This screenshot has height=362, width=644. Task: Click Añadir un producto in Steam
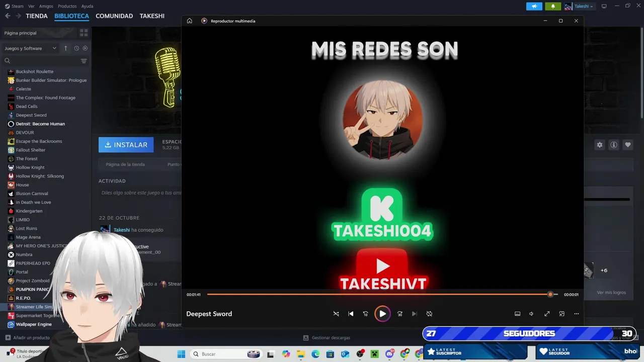tap(27, 338)
